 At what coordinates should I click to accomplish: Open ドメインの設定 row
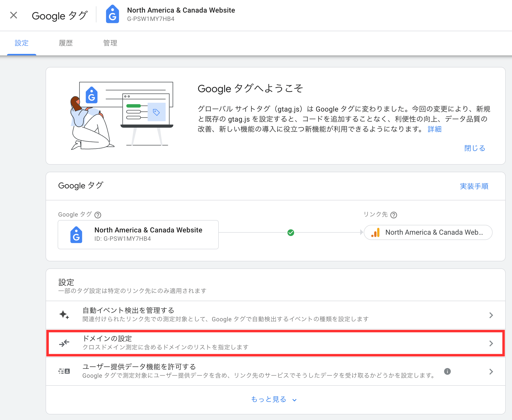click(x=276, y=343)
